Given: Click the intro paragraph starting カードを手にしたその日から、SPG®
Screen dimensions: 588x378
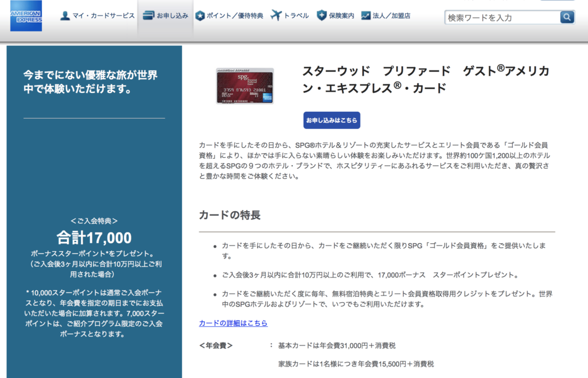Looking at the screenshot, I should click(x=374, y=161).
